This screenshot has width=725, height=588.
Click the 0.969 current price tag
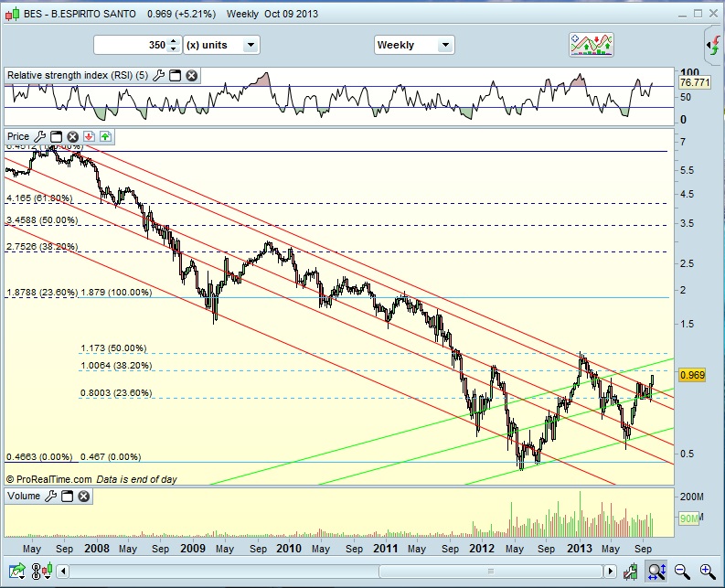692,375
